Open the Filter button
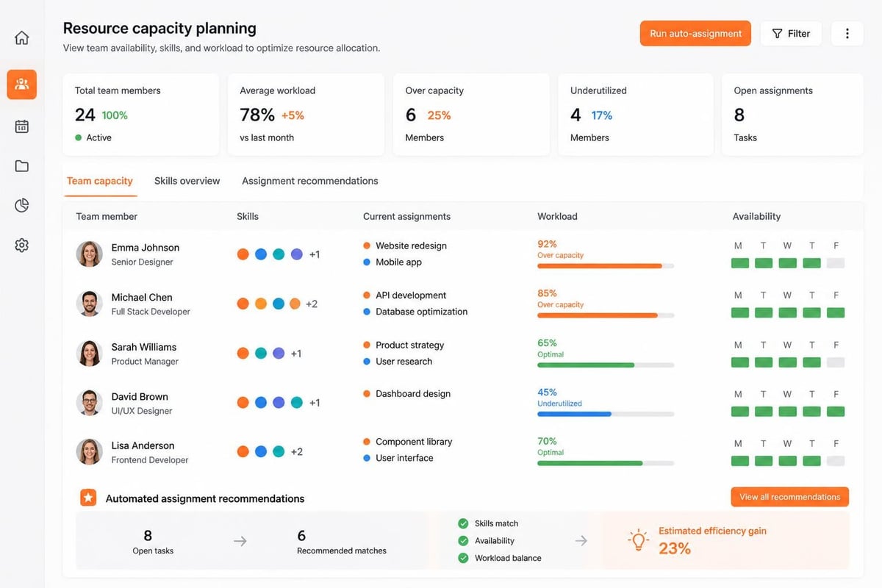Image resolution: width=882 pixels, height=588 pixels. point(791,34)
